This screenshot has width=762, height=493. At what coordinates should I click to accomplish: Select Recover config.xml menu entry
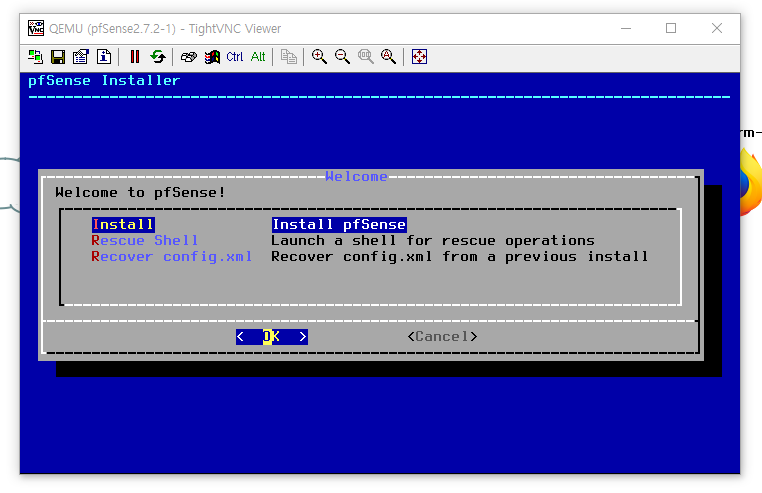[171, 257]
